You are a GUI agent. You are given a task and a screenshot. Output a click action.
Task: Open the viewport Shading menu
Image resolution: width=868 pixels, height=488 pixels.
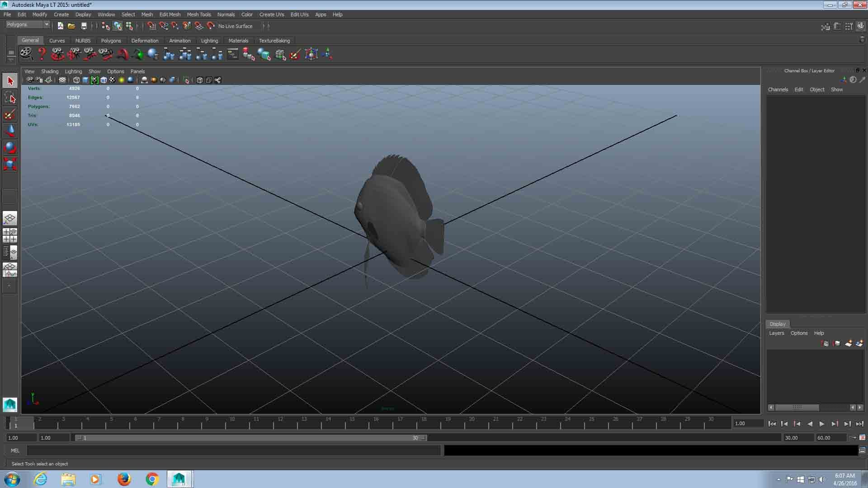[50, 71]
